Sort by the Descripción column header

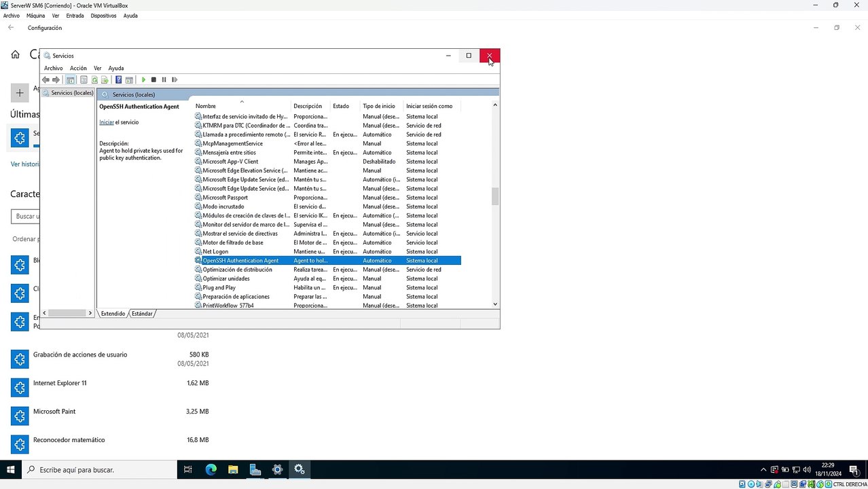(x=310, y=106)
